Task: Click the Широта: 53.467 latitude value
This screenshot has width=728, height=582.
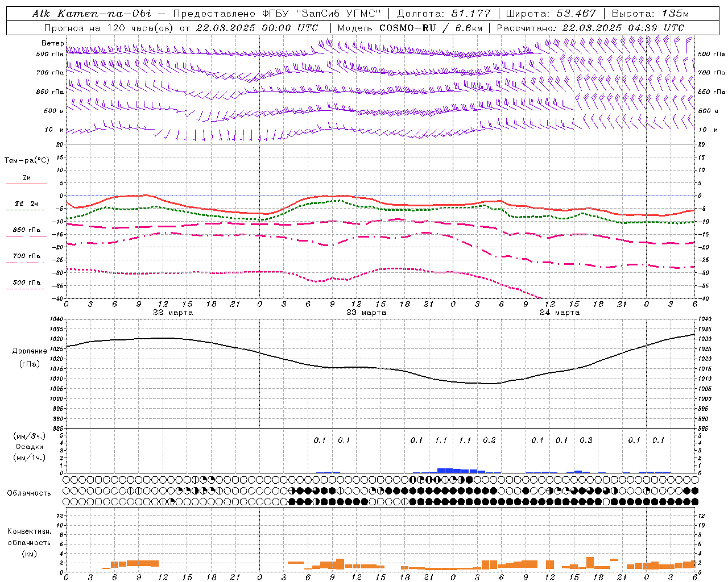Action: (x=551, y=14)
